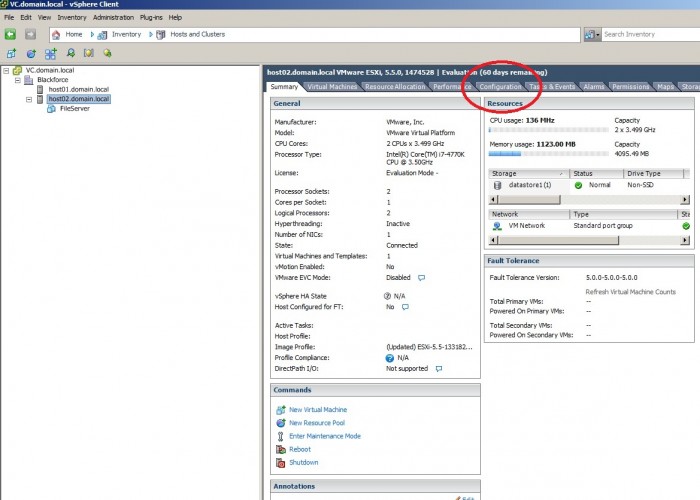Open the View menu
The height and width of the screenshot is (500, 700).
click(44, 17)
